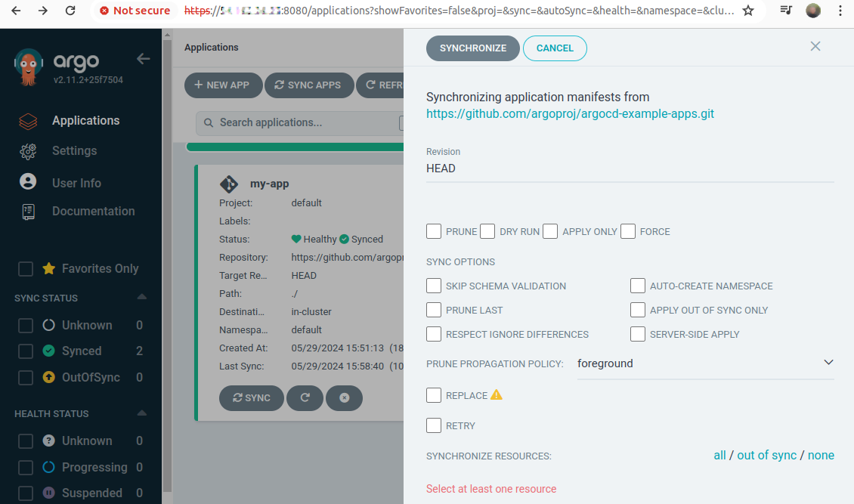Open Applications in the sidebar
Image resolution: width=854 pixels, height=504 pixels.
85,121
